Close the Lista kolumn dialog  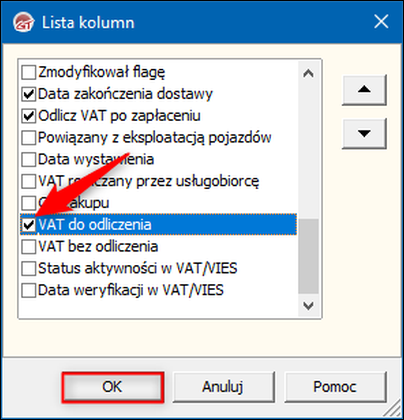click(381, 22)
